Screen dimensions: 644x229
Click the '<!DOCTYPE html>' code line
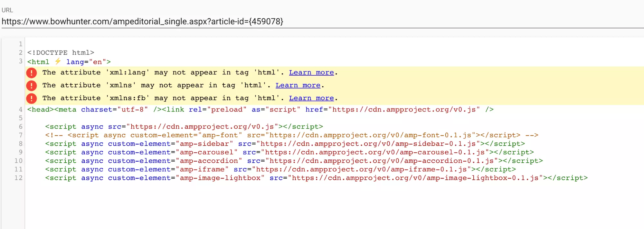pos(61,52)
